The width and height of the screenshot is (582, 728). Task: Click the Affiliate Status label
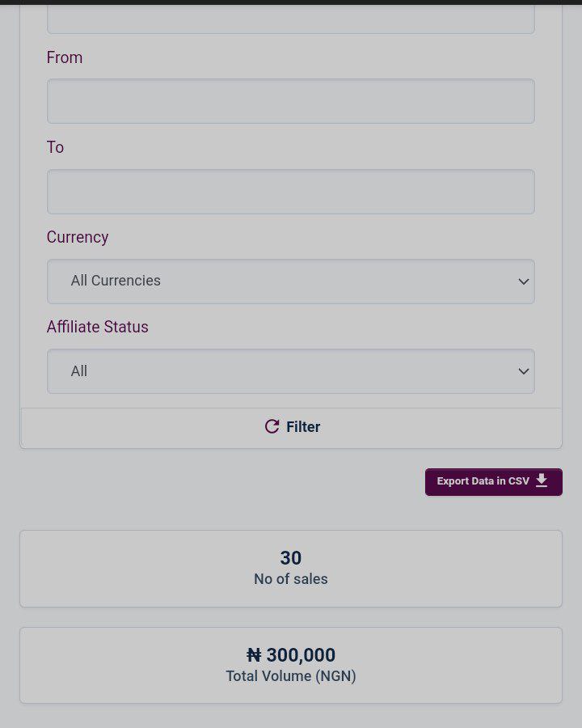[97, 327]
